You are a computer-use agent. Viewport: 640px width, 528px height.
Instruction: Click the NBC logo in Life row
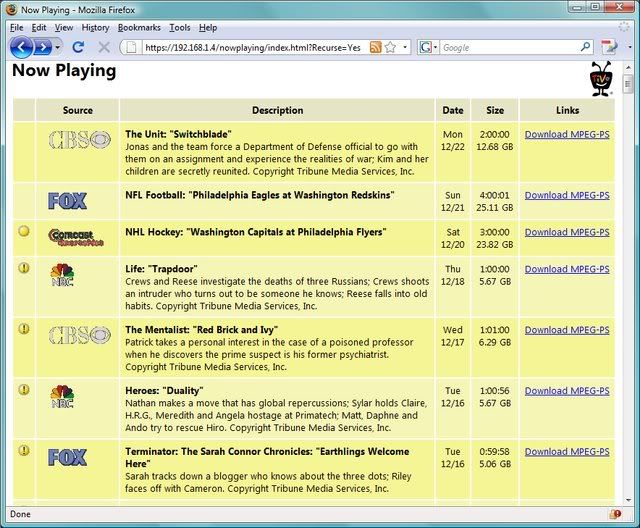click(62, 275)
